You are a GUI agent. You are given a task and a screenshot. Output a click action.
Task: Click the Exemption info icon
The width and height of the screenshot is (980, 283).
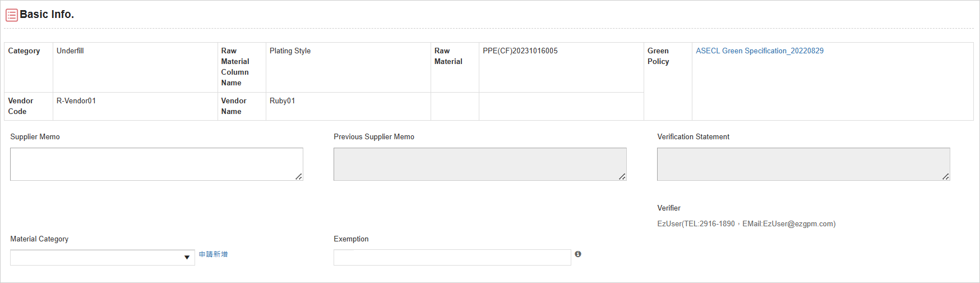tap(578, 254)
